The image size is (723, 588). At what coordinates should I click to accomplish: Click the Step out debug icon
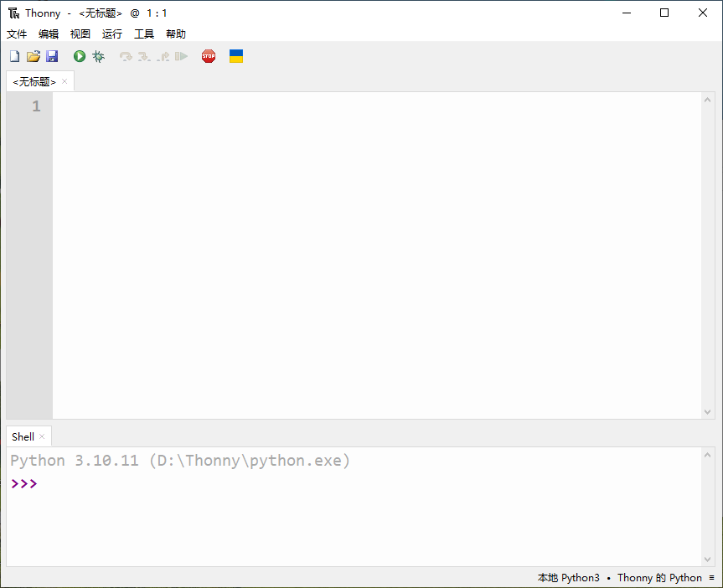(163, 57)
